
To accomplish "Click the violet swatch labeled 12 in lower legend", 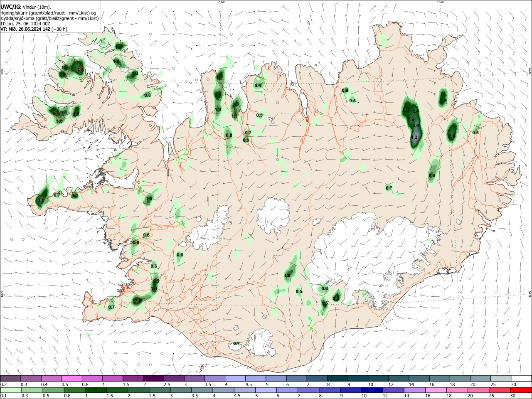I will tap(393, 390).
